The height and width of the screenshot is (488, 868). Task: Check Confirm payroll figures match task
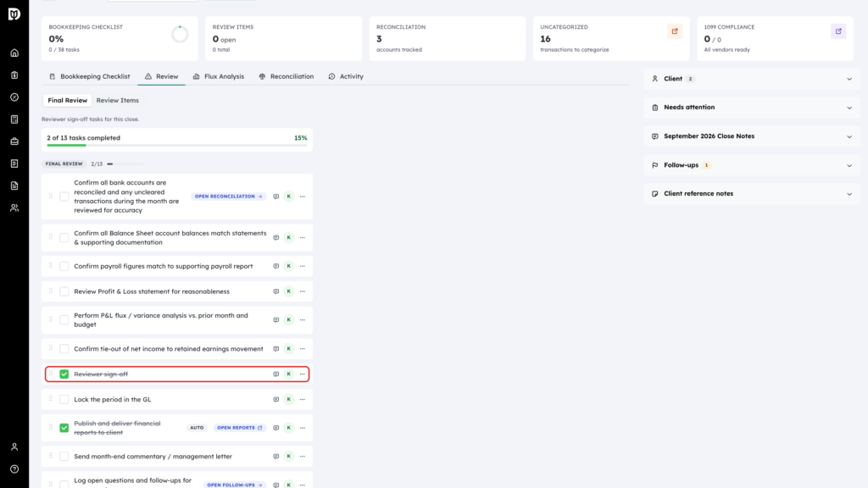(x=64, y=266)
